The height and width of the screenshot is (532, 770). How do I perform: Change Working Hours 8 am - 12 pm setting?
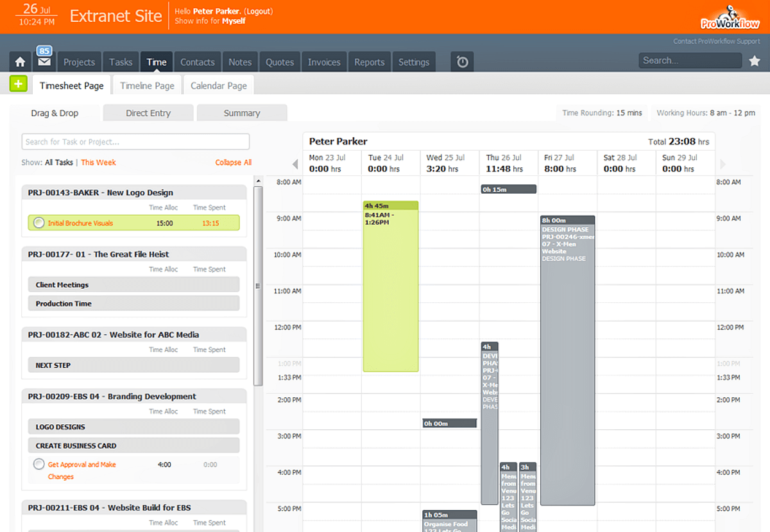(706, 113)
